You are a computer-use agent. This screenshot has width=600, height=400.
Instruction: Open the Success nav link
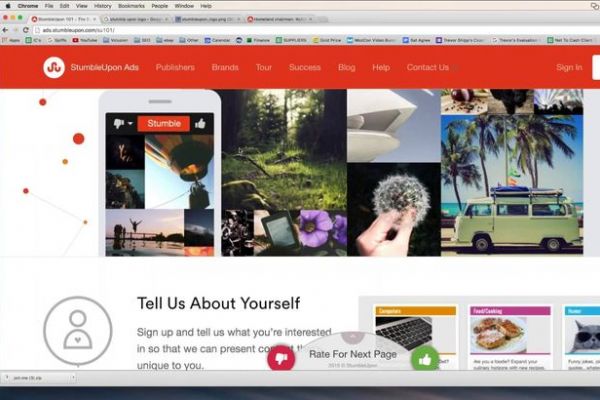click(305, 67)
